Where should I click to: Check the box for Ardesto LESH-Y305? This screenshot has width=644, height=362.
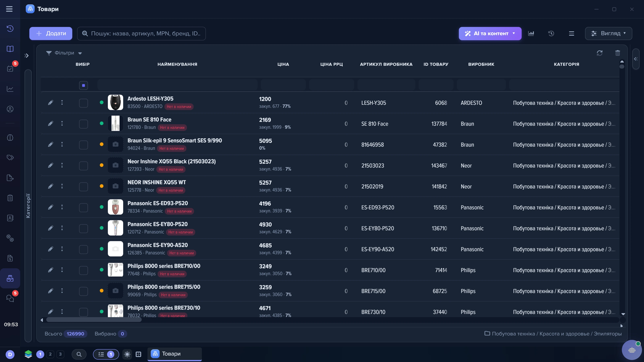(84, 103)
